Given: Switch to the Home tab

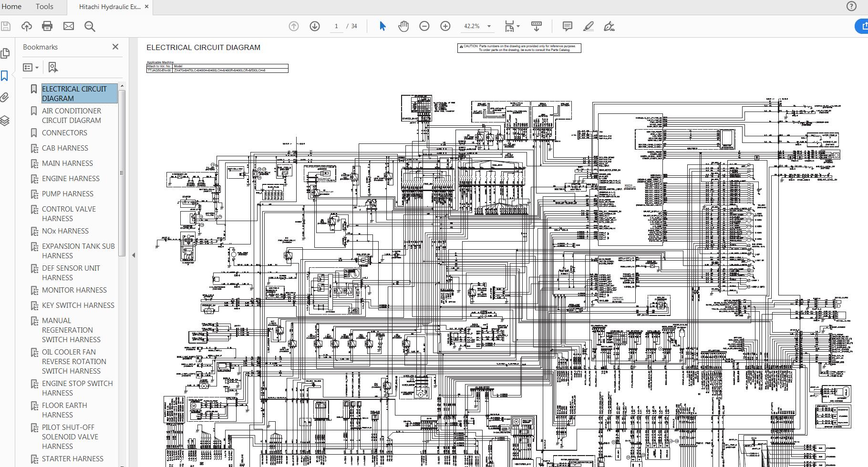Looking at the screenshot, I should point(11,7).
